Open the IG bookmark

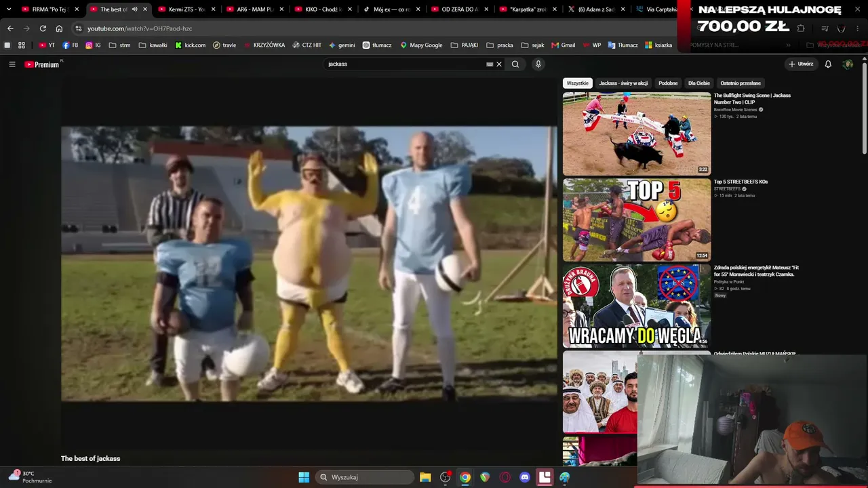point(94,45)
